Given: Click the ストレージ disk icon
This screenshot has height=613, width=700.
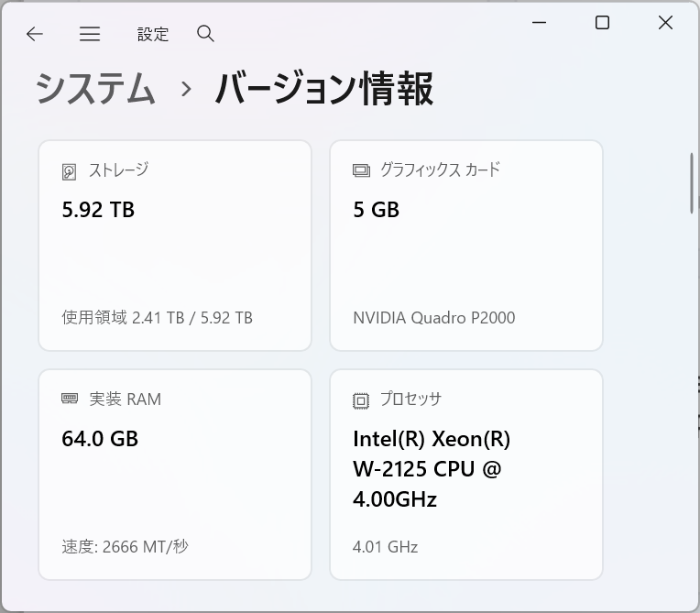Looking at the screenshot, I should coord(70,171).
